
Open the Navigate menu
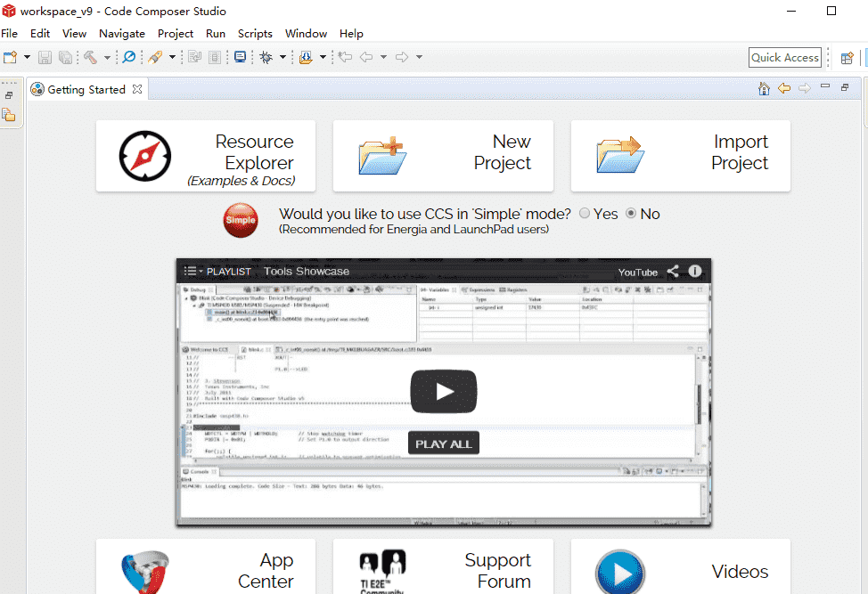[x=122, y=34]
